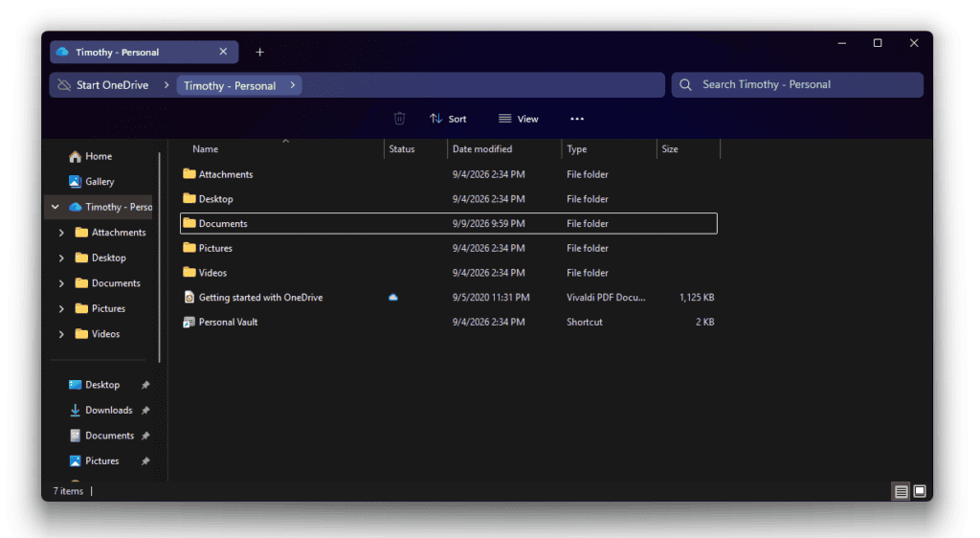Click the 9/9/2026 9:59 PM date cell
980x538 pixels.
489,223
